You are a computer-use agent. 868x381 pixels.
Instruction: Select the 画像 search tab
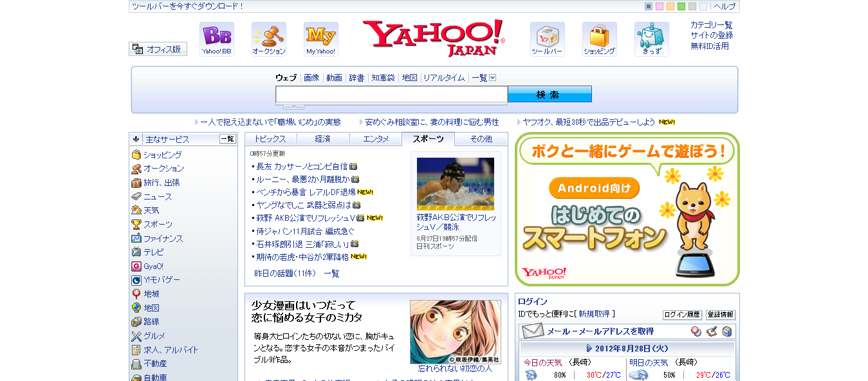pyautogui.click(x=311, y=78)
